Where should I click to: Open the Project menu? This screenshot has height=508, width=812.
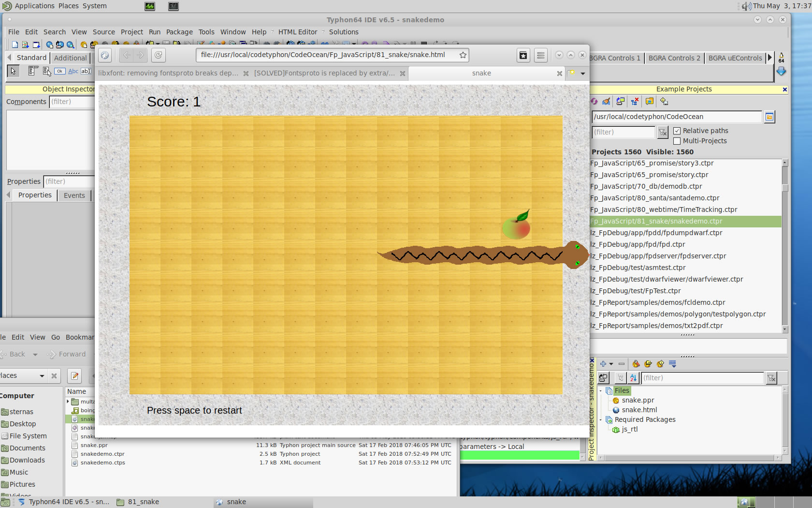132,32
